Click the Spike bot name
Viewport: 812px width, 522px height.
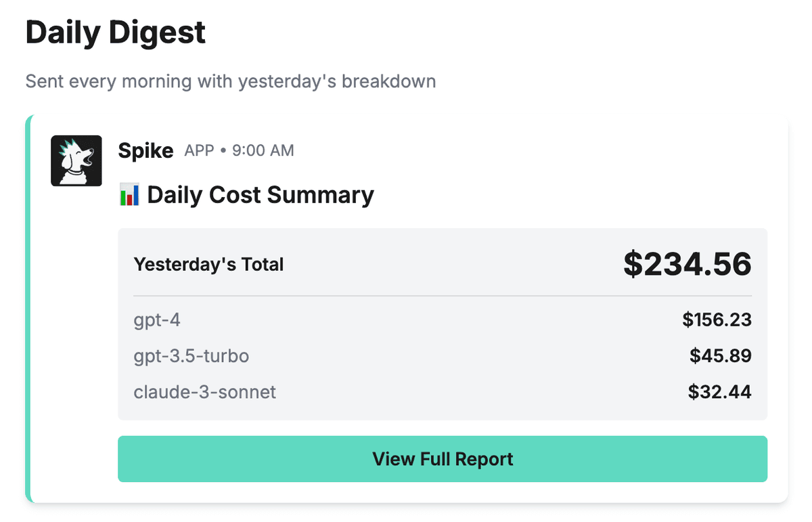tap(145, 150)
